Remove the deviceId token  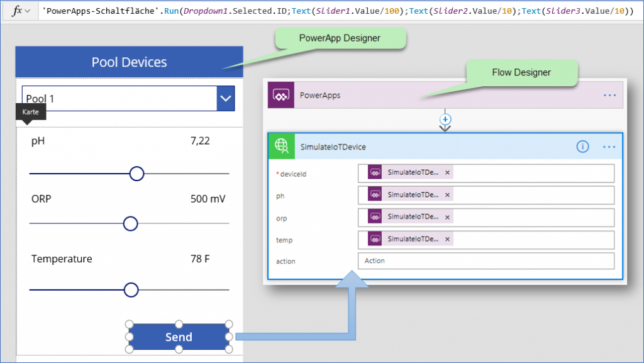click(x=447, y=173)
